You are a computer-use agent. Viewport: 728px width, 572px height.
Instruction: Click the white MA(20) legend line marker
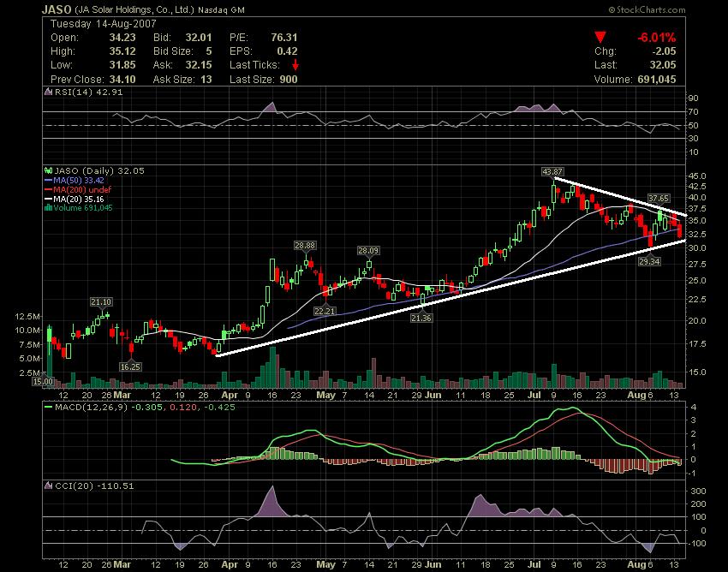(x=48, y=199)
